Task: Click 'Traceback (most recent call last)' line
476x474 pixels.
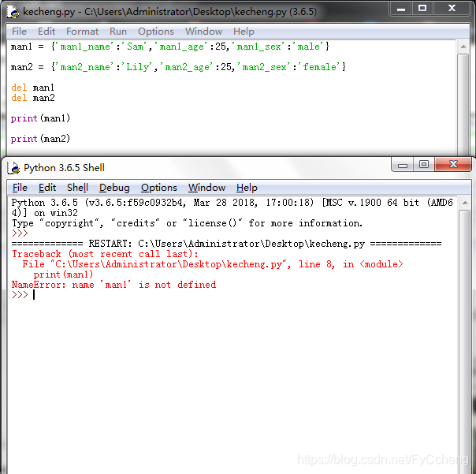Action: tap(105, 254)
